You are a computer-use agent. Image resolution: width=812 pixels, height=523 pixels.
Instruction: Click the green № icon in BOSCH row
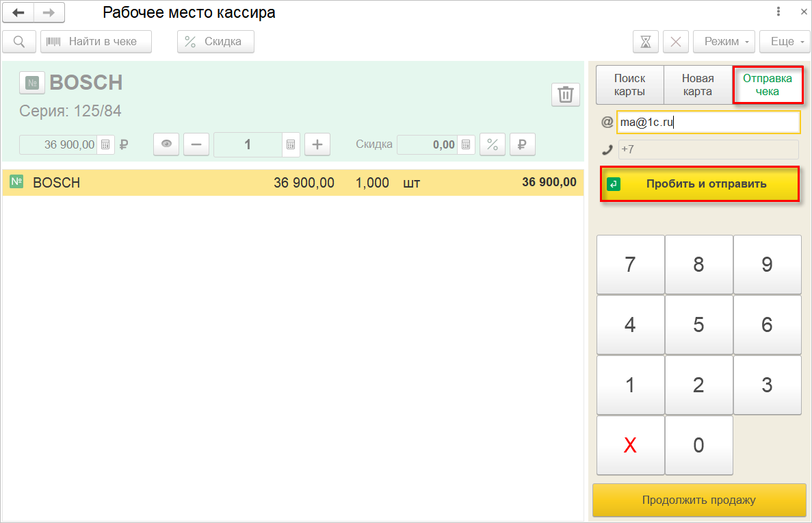pyautogui.click(x=16, y=181)
